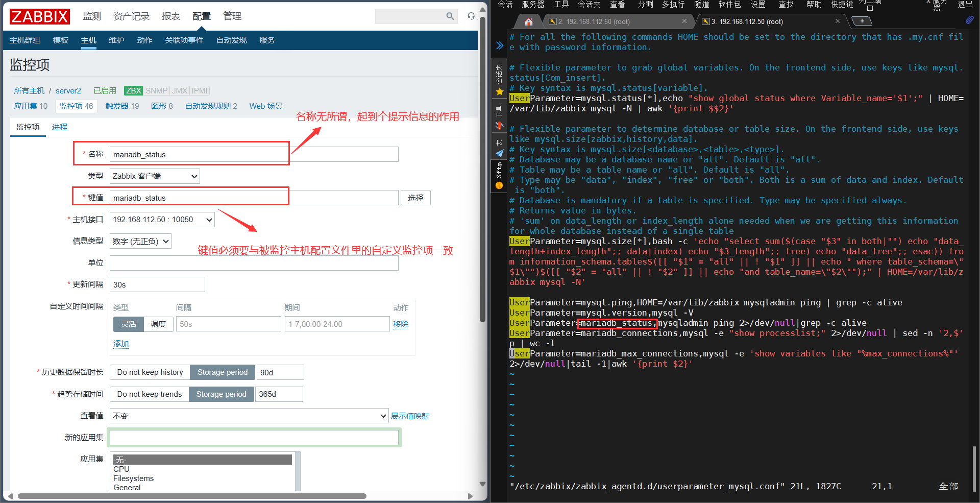Image resolution: width=980 pixels, height=503 pixels.
Task: Choose Do not keep history
Action: tap(150, 372)
